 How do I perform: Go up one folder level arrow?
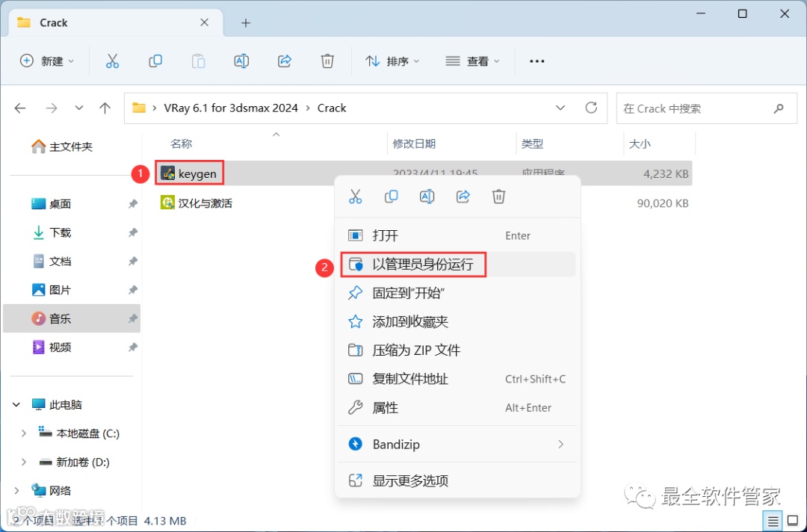click(105, 108)
